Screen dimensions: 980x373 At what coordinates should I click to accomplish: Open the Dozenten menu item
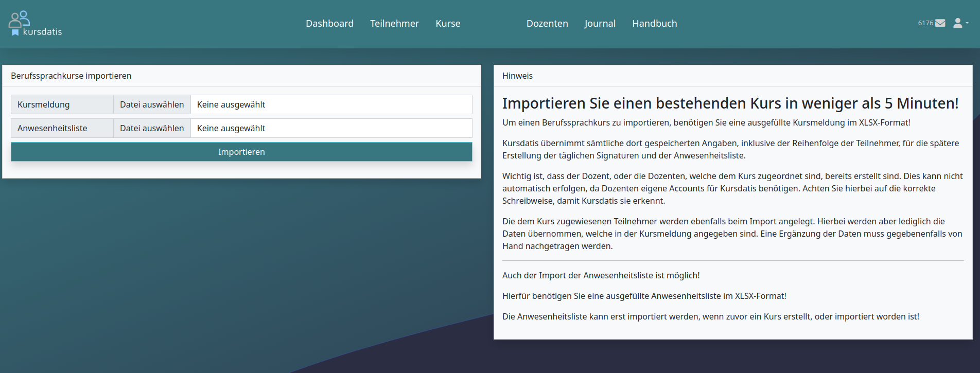point(547,24)
